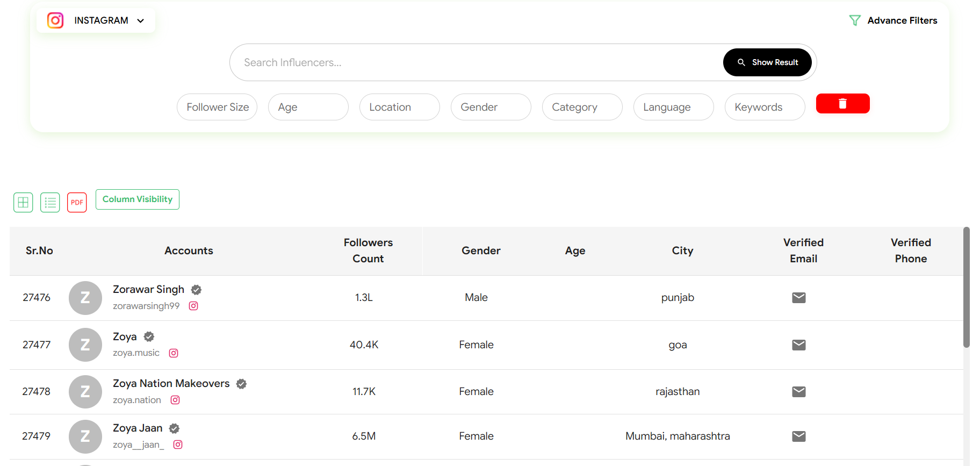
Task: Open the Location filter dropdown
Action: [399, 107]
